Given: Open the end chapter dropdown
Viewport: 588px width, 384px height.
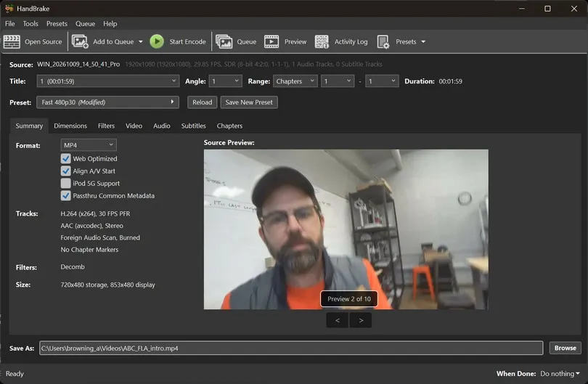Looking at the screenshot, I should click(382, 81).
